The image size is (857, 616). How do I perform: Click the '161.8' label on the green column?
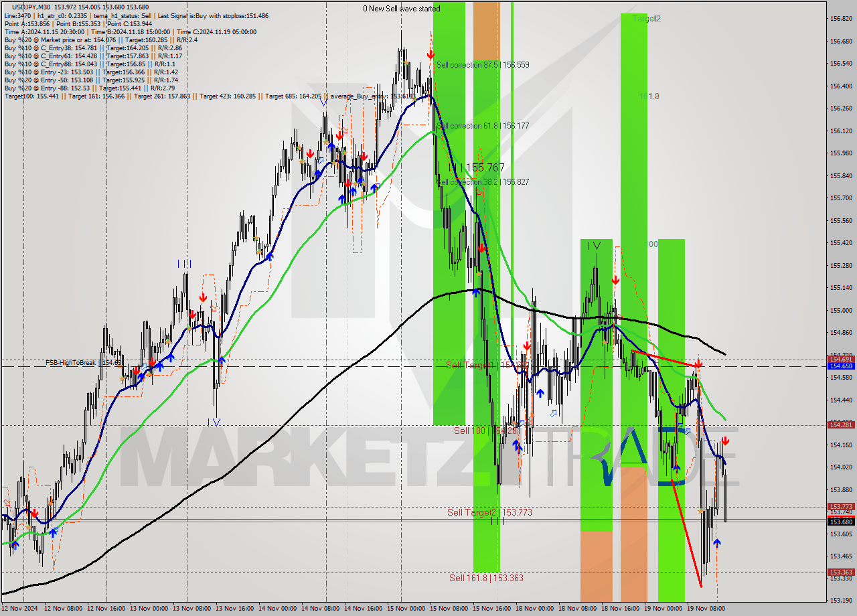point(649,96)
